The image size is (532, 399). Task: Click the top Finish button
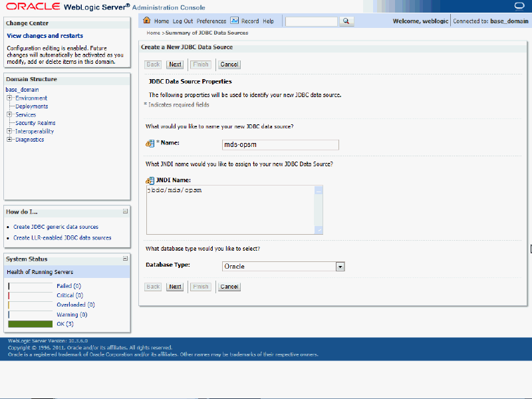click(201, 65)
